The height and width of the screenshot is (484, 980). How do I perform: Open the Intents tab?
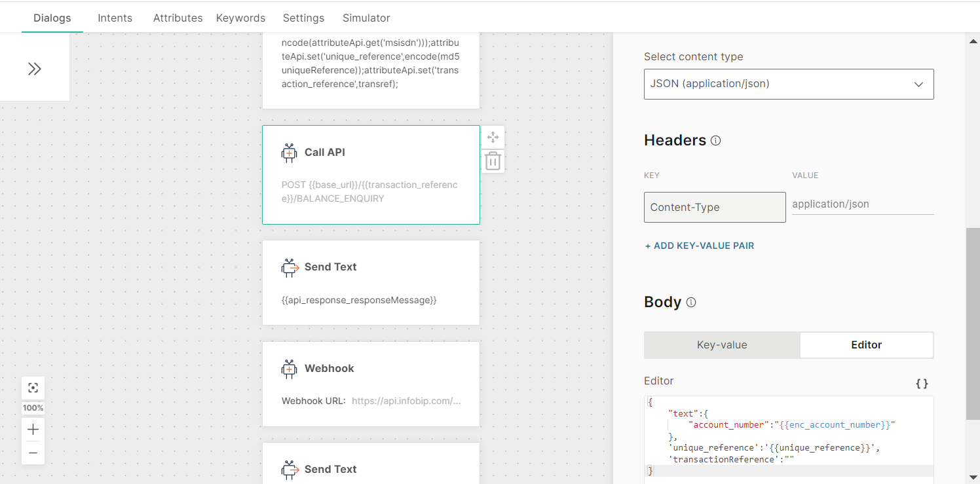click(x=115, y=18)
